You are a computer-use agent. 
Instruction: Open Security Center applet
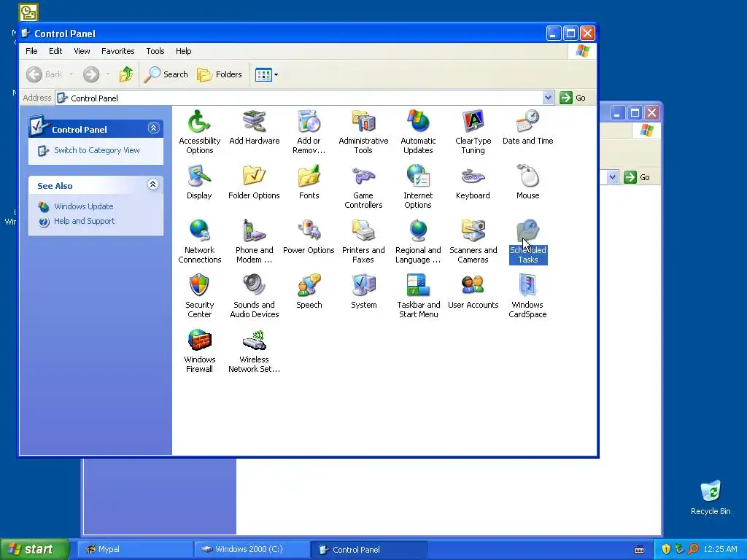[x=199, y=296]
